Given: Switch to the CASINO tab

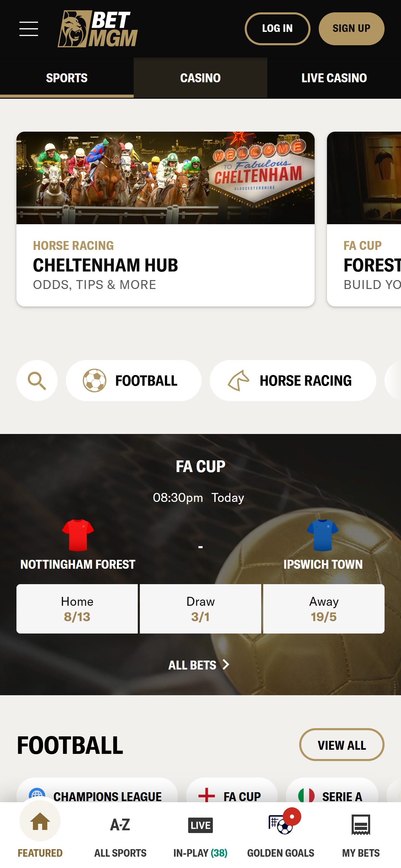Looking at the screenshot, I should [x=200, y=78].
